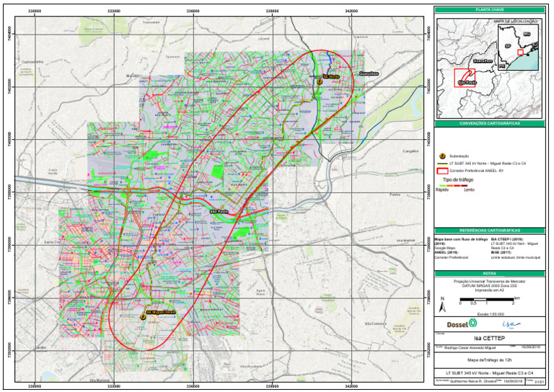Click the 'Rápido' legend label
This screenshot has width=554, height=392.
tap(442, 190)
